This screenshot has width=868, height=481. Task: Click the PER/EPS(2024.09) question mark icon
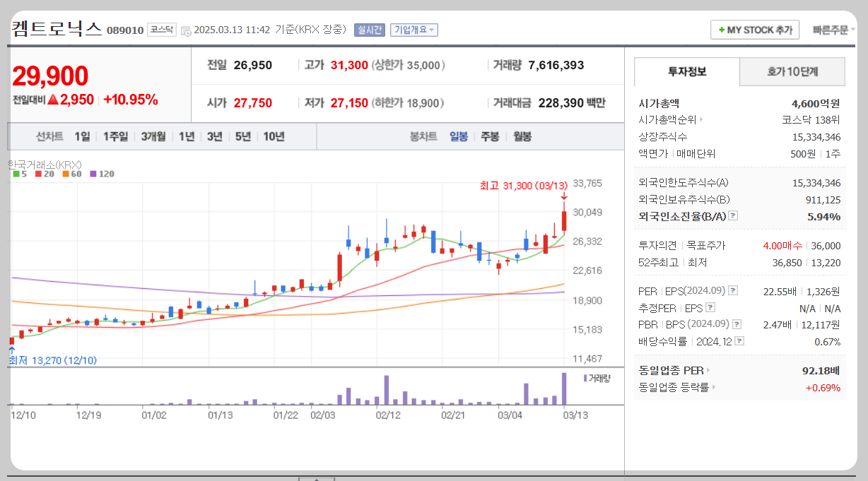[733, 290]
